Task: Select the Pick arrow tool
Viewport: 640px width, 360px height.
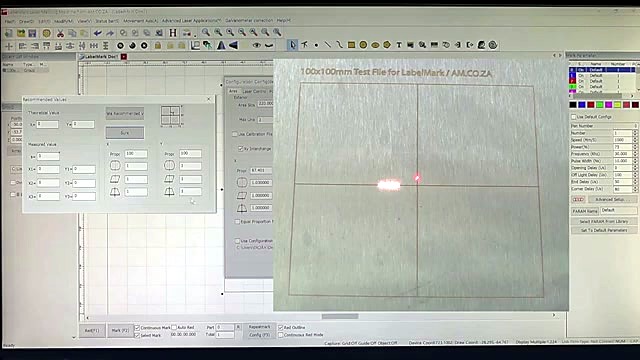Action: pyautogui.click(x=292, y=45)
